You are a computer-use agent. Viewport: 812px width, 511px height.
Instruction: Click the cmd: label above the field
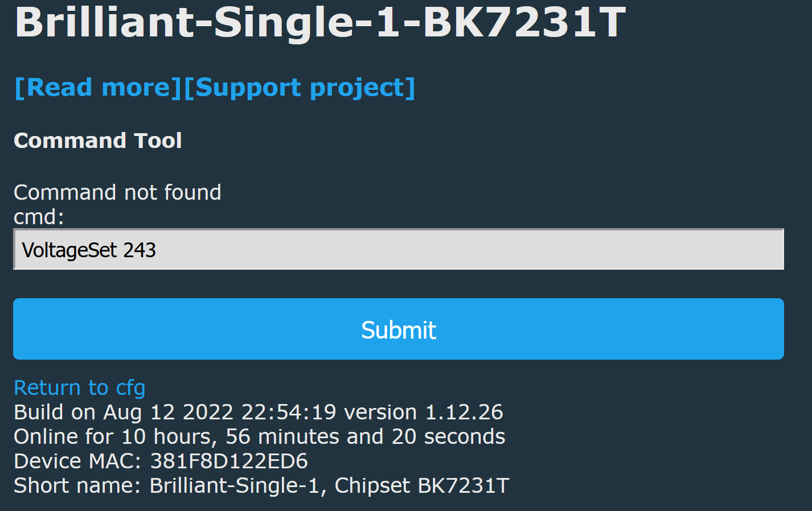39,217
